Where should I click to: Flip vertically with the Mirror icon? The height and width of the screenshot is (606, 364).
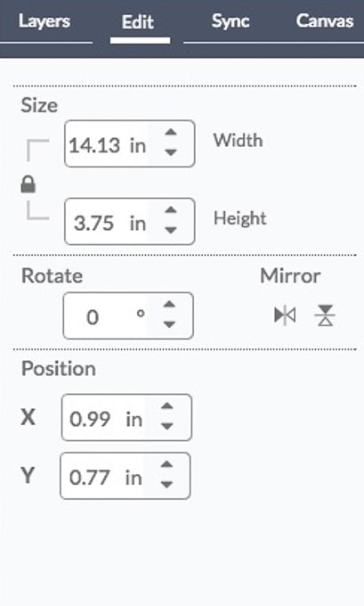325,315
